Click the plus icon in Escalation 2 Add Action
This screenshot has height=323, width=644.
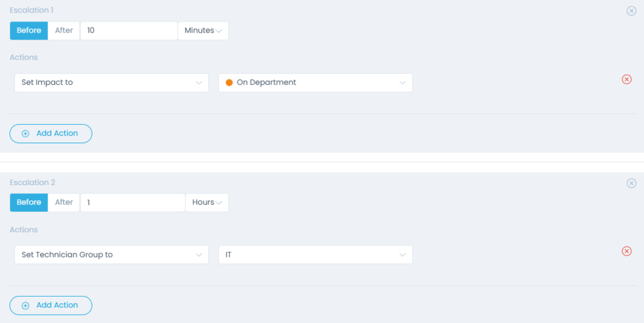[25, 306]
